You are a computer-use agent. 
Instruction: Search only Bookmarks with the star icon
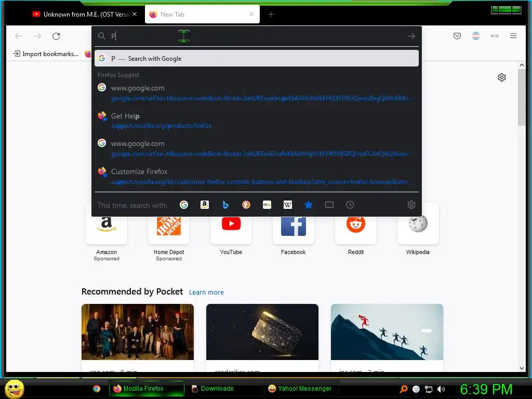click(309, 205)
